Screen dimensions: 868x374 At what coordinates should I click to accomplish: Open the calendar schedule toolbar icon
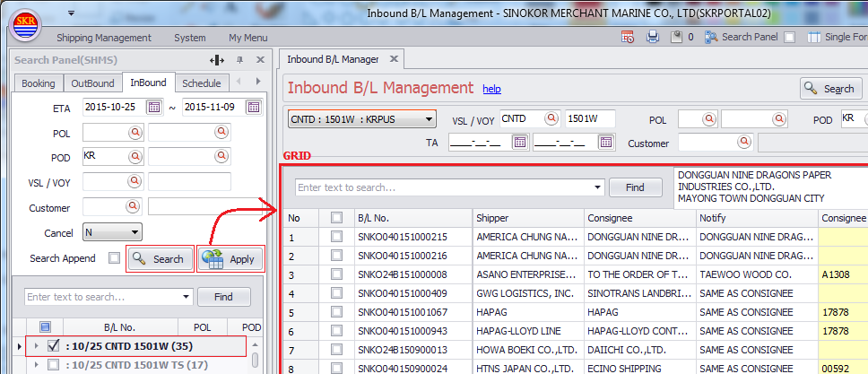point(627,37)
